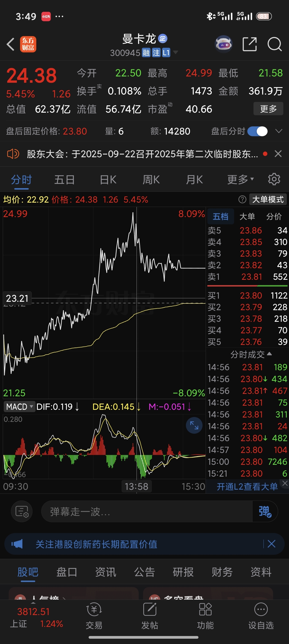The height and width of the screenshot is (644, 289).
Task: Open 发帖 post icon
Action: pyautogui.click(x=150, y=616)
